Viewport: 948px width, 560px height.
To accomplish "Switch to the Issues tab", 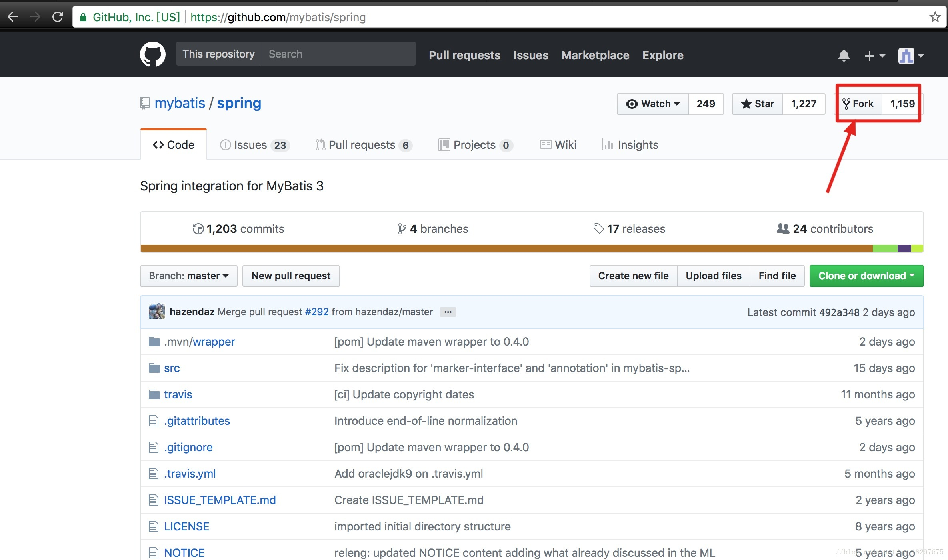I will click(254, 145).
